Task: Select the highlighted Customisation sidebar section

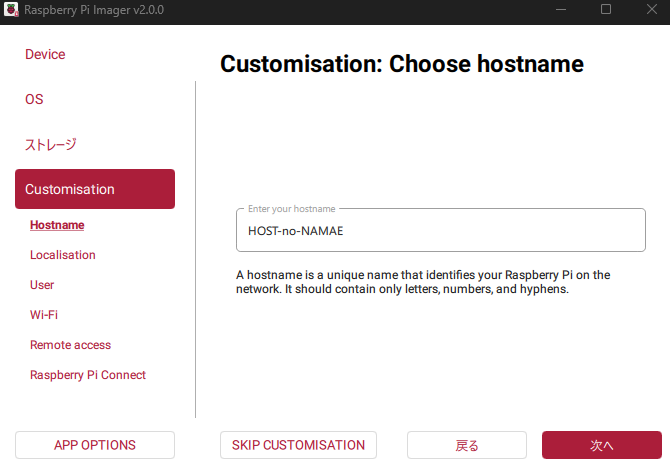Action: [95, 189]
